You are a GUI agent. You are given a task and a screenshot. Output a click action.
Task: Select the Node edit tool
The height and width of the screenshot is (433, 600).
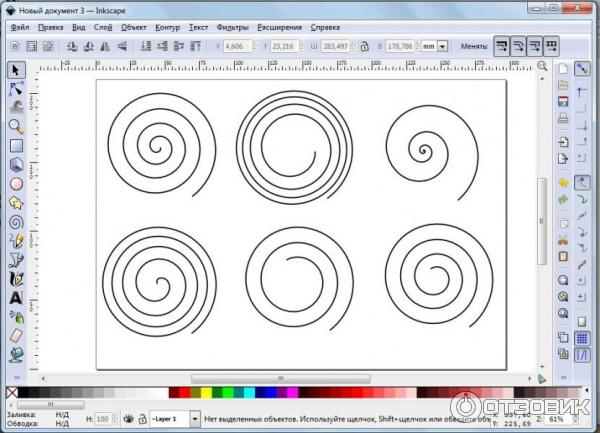[x=16, y=89]
